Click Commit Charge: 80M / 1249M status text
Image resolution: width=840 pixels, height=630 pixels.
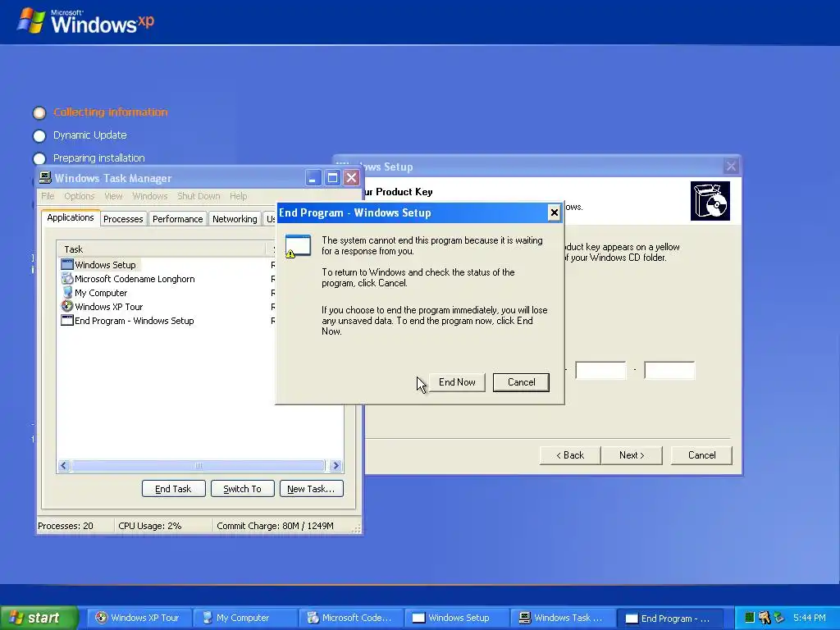(276, 526)
